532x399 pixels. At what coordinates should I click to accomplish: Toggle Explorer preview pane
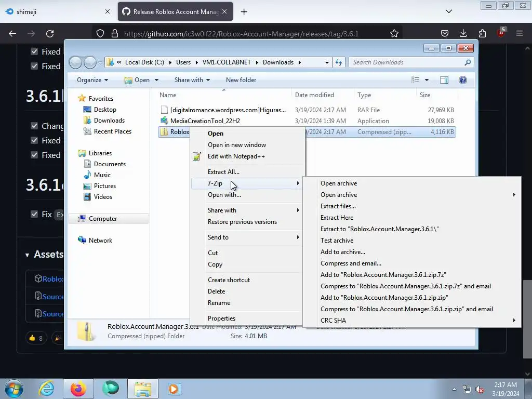(x=444, y=80)
